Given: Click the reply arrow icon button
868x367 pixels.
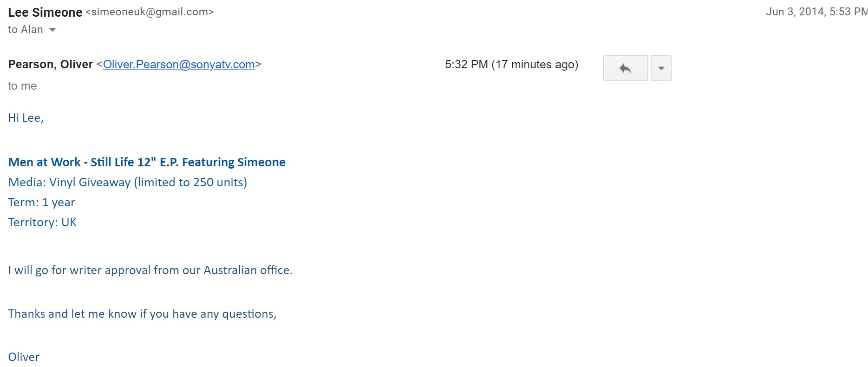Looking at the screenshot, I should (x=625, y=68).
